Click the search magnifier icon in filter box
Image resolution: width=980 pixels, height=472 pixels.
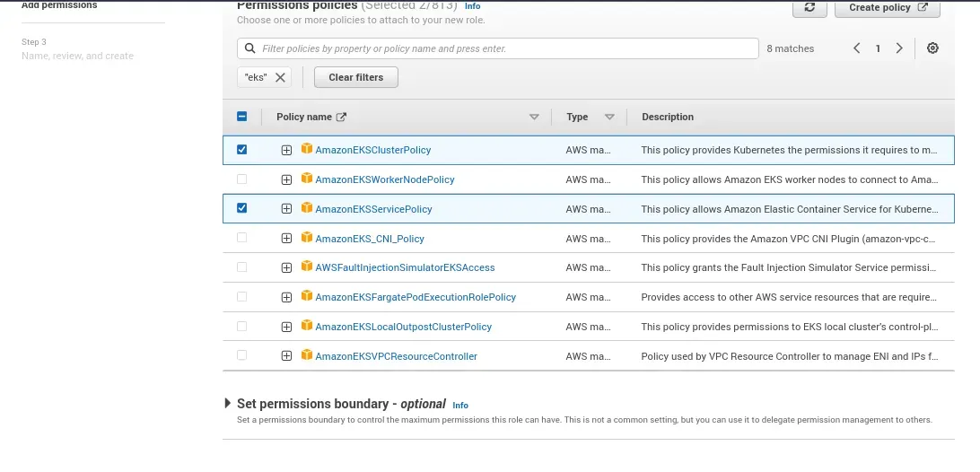[x=249, y=48]
